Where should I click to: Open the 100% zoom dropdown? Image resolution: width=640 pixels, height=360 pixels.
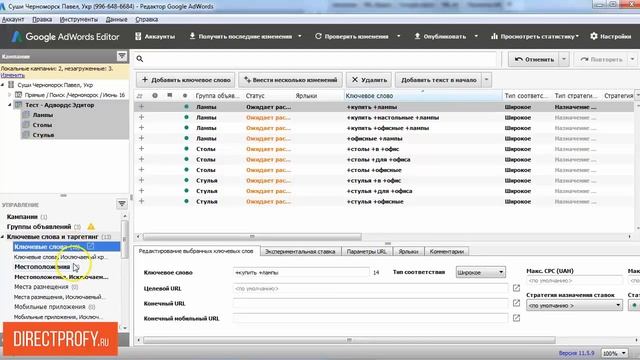614,353
